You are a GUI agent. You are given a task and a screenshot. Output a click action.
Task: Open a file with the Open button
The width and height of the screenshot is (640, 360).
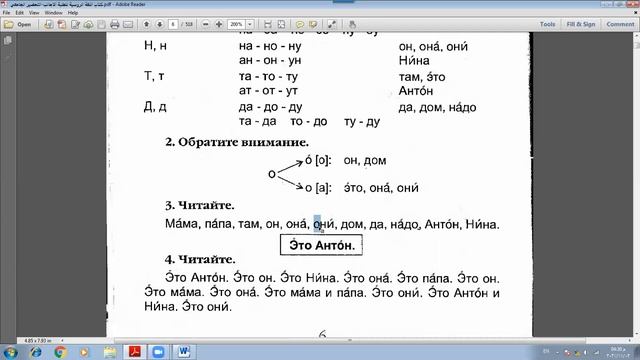coord(18,24)
